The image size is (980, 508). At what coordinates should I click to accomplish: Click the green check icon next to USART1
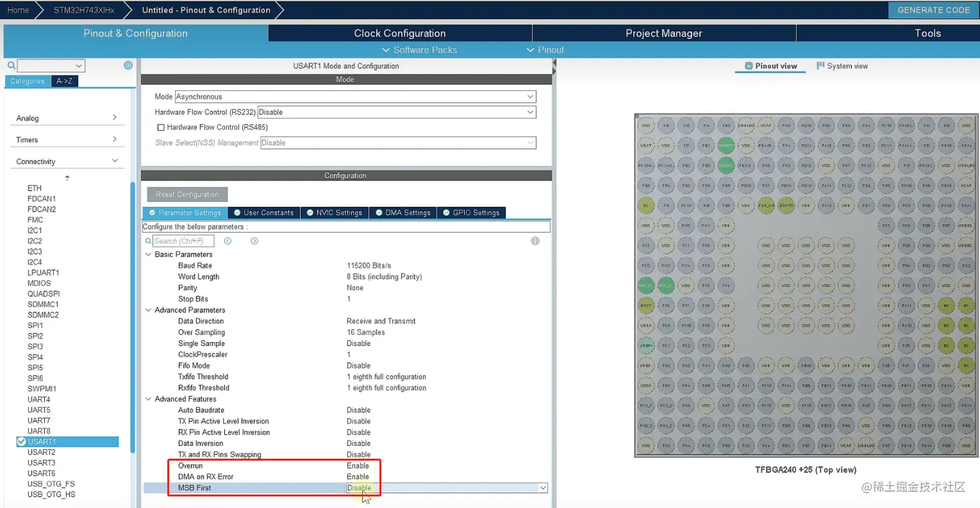point(21,442)
